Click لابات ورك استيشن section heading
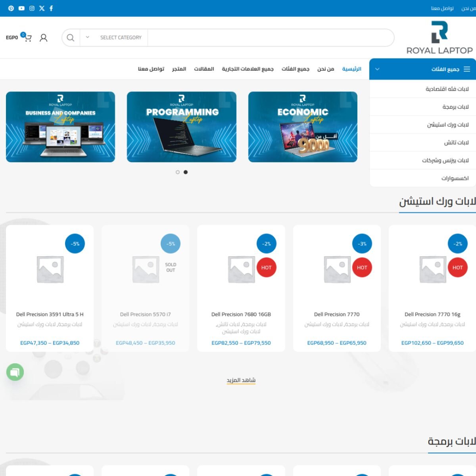 [438, 202]
